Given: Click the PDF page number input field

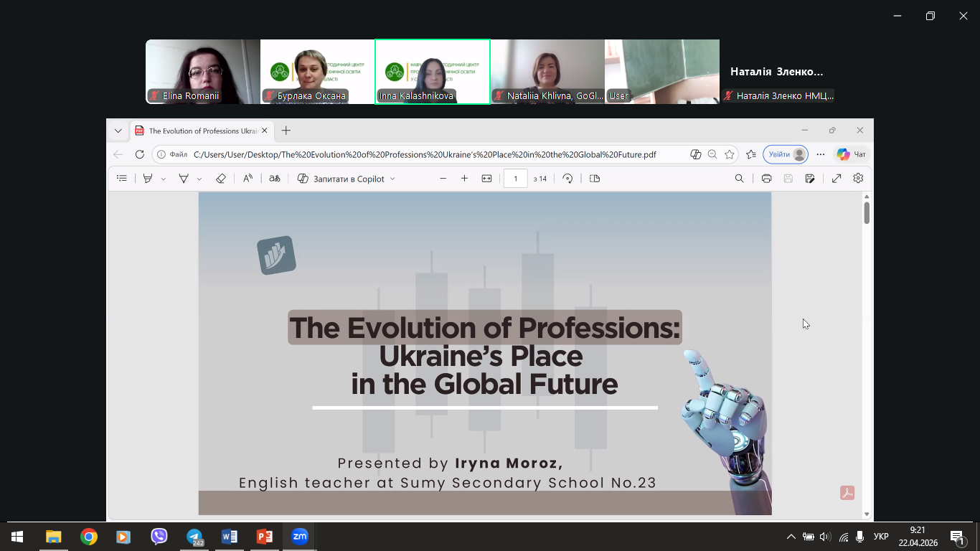Looking at the screenshot, I should tap(515, 179).
